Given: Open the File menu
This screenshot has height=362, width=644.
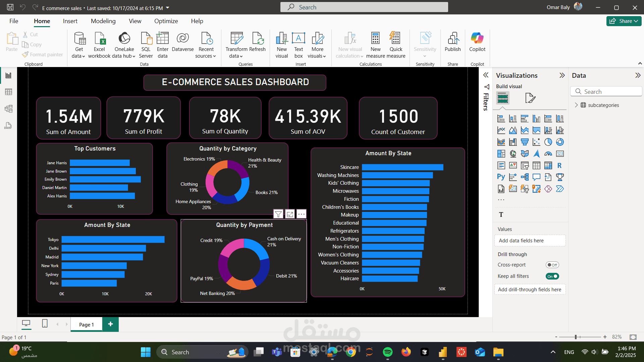Looking at the screenshot, I should click(14, 21).
